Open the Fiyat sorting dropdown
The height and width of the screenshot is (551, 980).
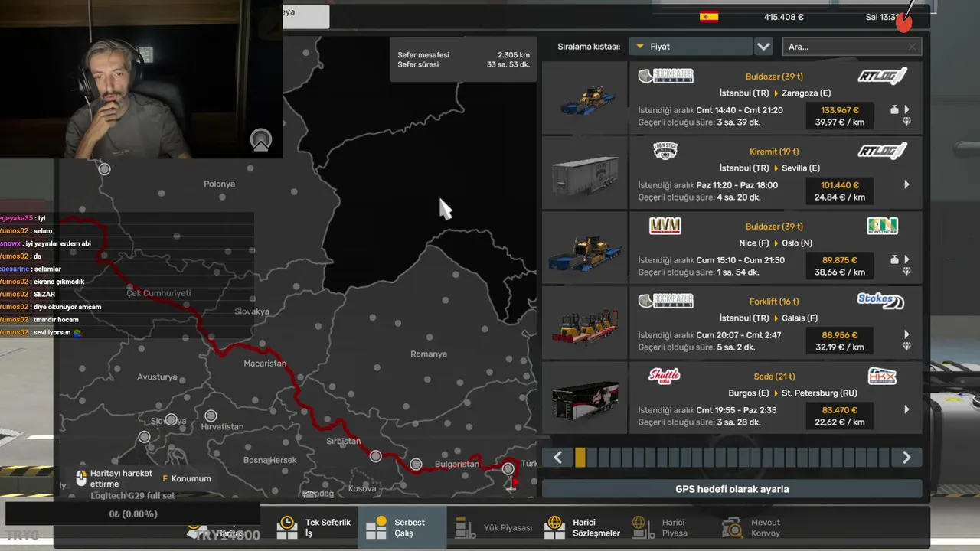click(x=691, y=47)
